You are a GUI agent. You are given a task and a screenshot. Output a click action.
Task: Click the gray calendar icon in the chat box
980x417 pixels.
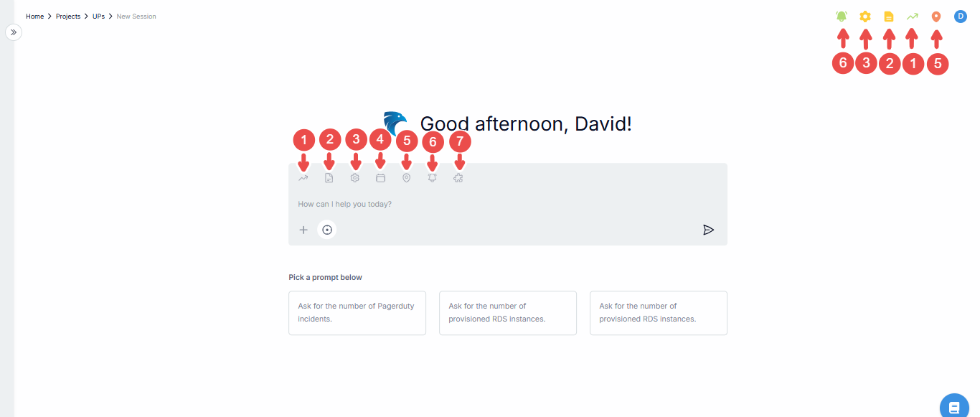(381, 178)
